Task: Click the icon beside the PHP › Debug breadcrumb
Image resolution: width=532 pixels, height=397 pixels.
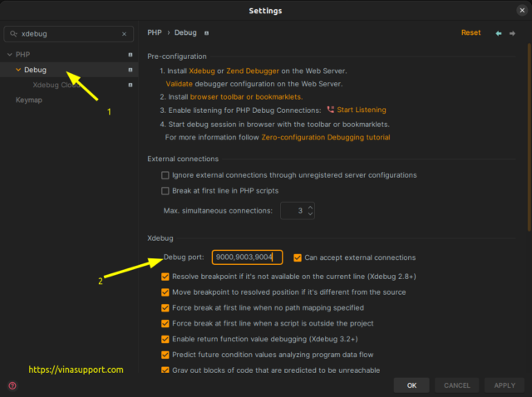Action: pyautogui.click(x=207, y=33)
